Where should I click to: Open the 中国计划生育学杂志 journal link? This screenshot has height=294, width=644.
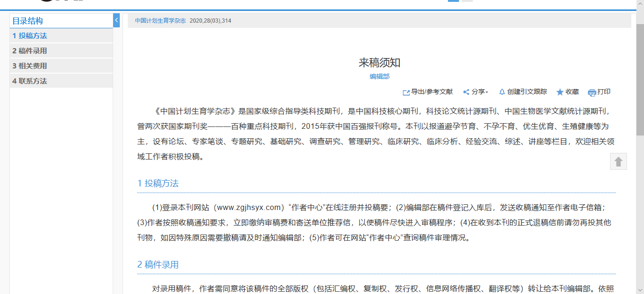[160, 21]
